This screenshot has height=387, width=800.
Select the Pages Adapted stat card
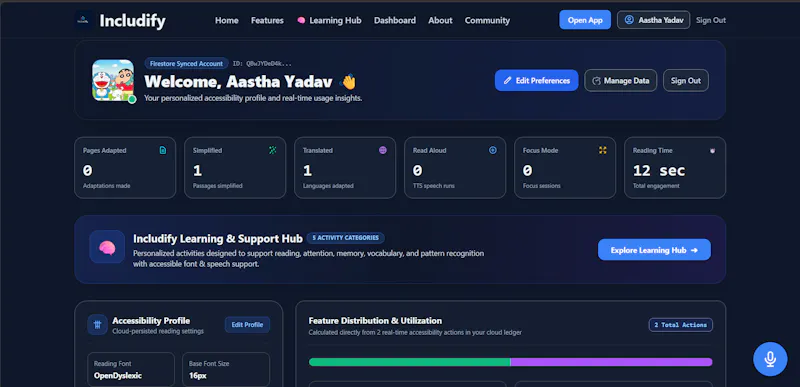(x=125, y=167)
